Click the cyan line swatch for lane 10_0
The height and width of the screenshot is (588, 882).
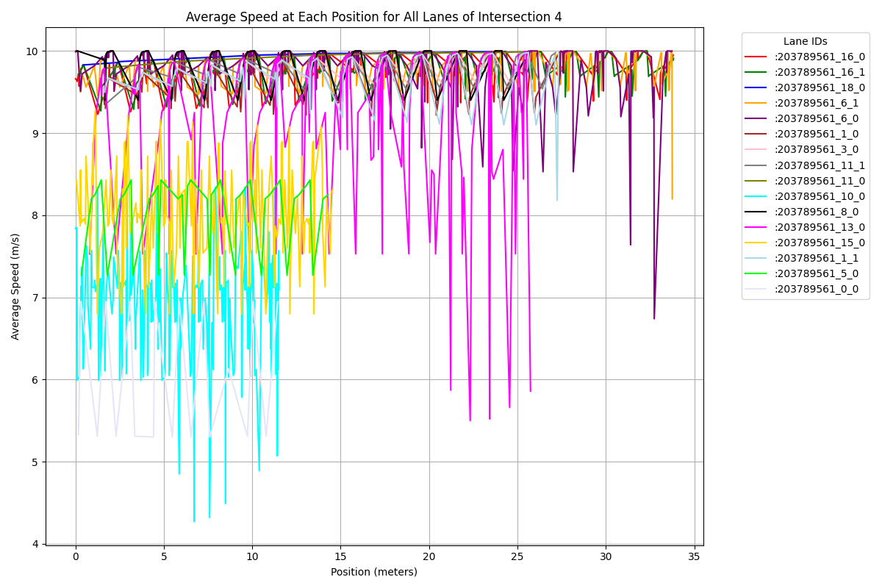point(756,196)
